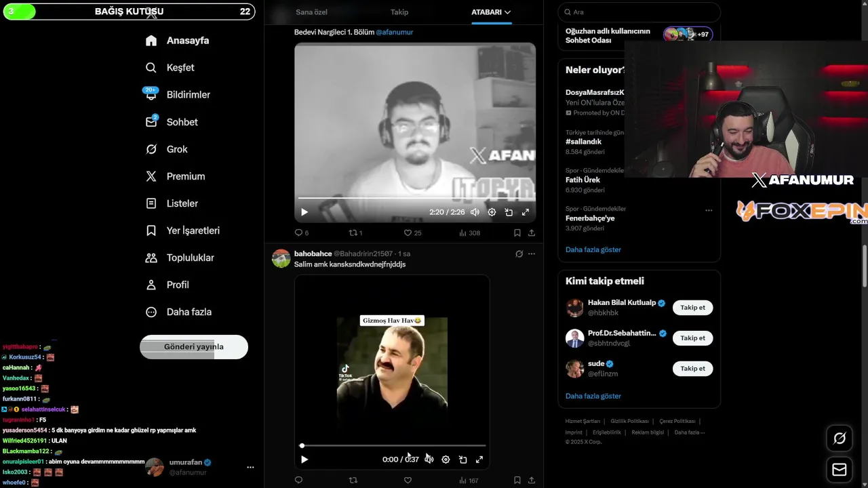Image resolution: width=868 pixels, height=488 pixels.
Task: Click Daha fazla göster under trends
Action: coord(593,249)
